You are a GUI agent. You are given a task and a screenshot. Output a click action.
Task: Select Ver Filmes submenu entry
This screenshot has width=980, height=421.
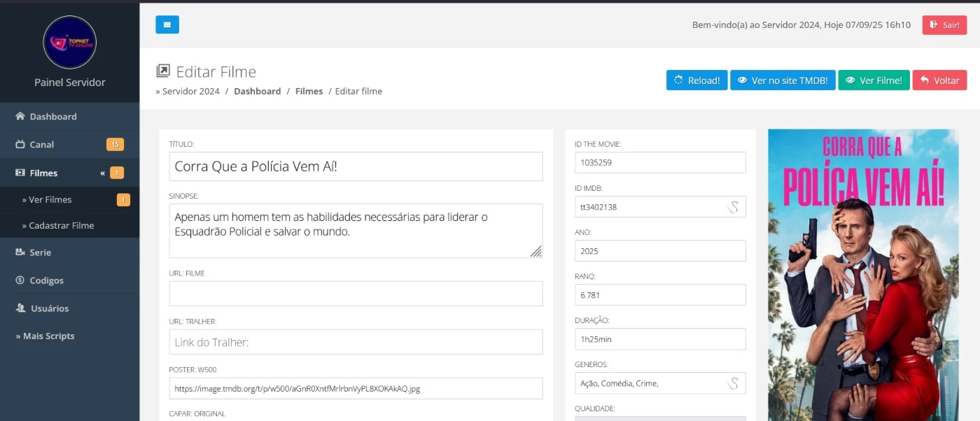[x=70, y=200]
